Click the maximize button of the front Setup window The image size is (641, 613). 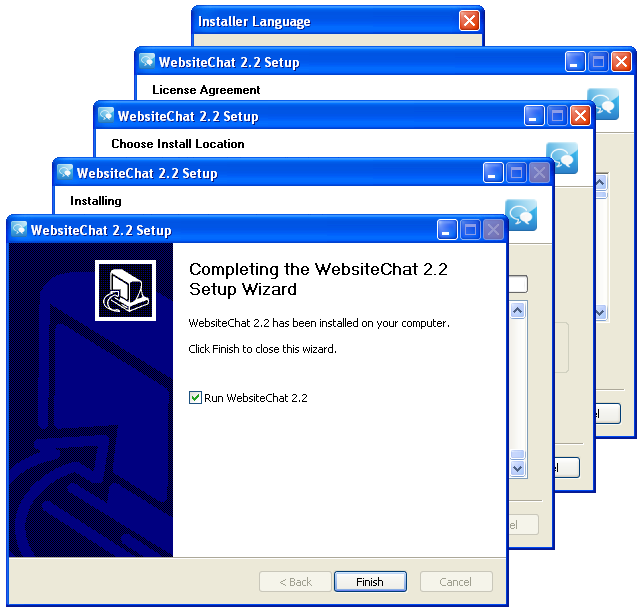470,230
